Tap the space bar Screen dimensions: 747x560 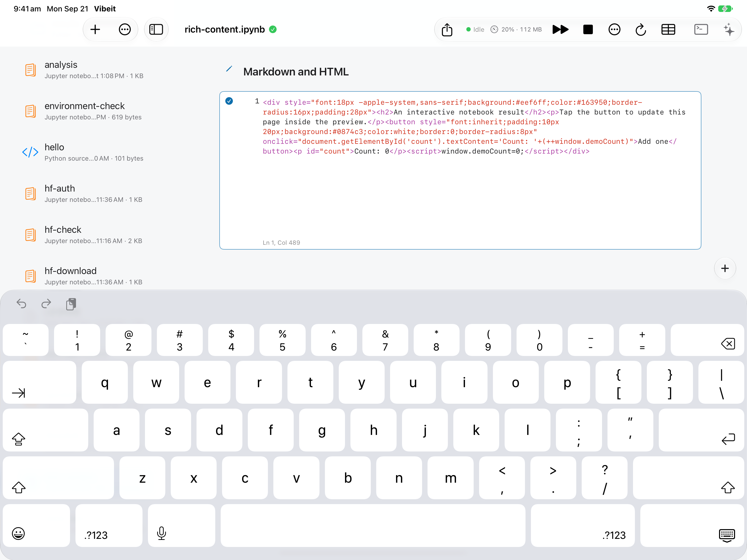coord(373,526)
